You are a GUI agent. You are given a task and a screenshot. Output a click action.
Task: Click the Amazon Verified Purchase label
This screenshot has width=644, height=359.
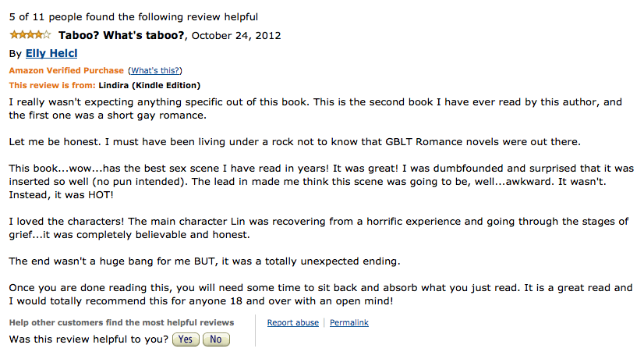66,70
